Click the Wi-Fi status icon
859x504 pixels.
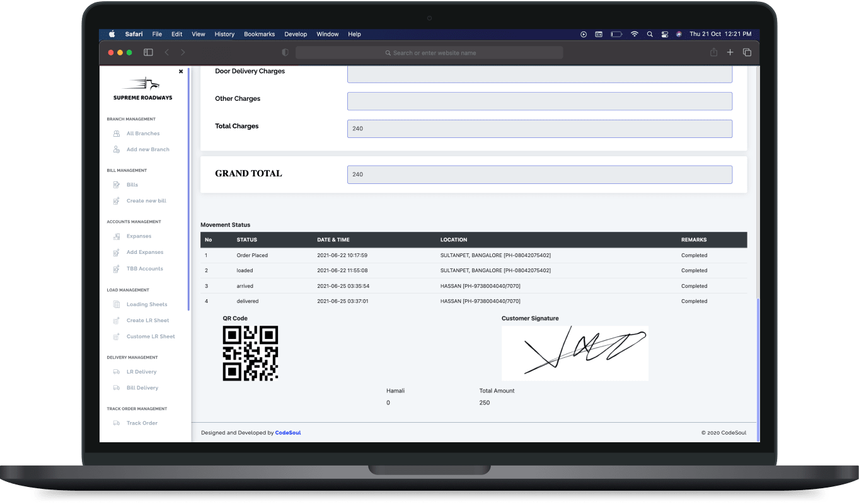click(635, 34)
